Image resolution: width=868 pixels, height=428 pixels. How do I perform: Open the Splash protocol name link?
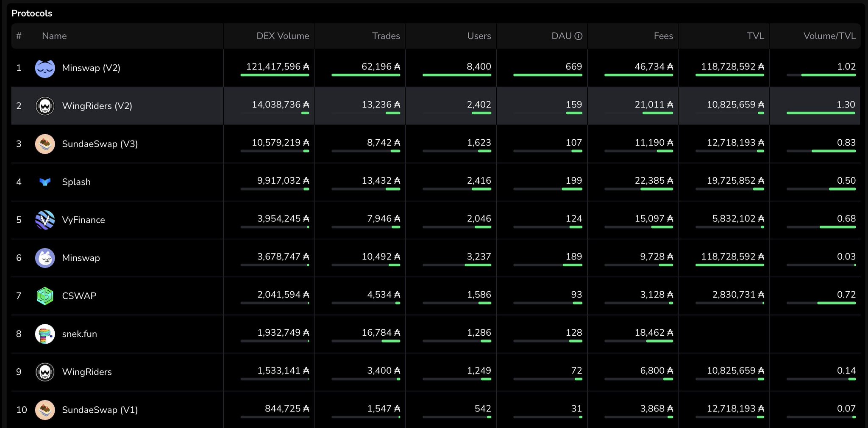click(76, 182)
